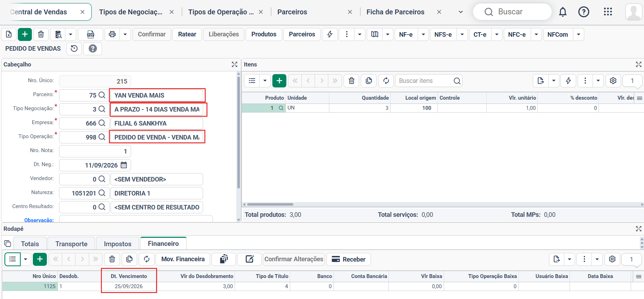
Task: Click the Mov. Financeira button
Action: pyautogui.click(x=183, y=259)
